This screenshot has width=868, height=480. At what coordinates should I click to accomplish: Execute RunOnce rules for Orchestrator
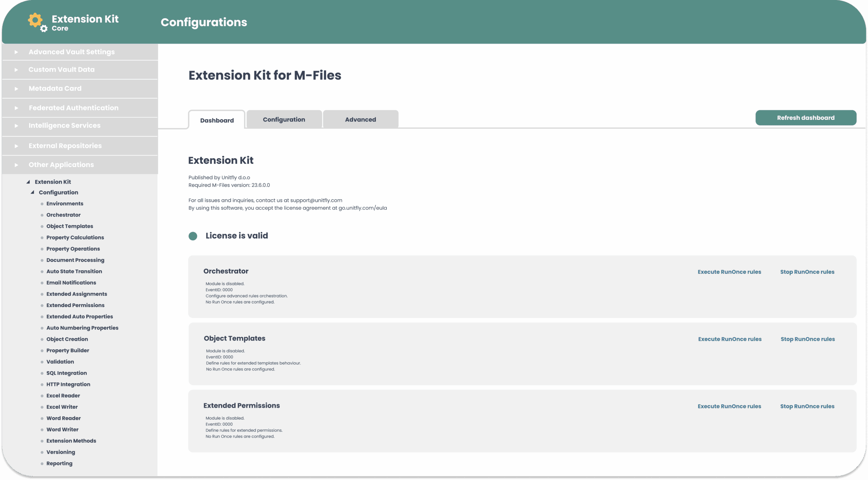point(729,272)
